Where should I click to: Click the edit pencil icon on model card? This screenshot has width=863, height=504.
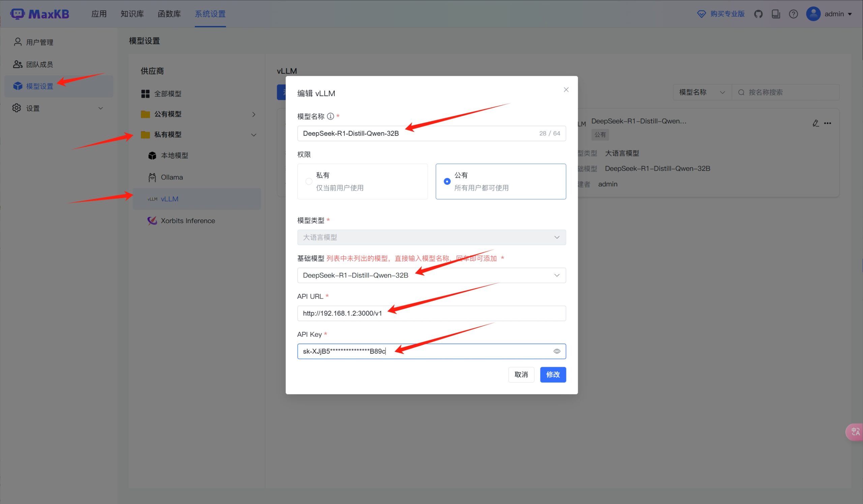pos(815,123)
